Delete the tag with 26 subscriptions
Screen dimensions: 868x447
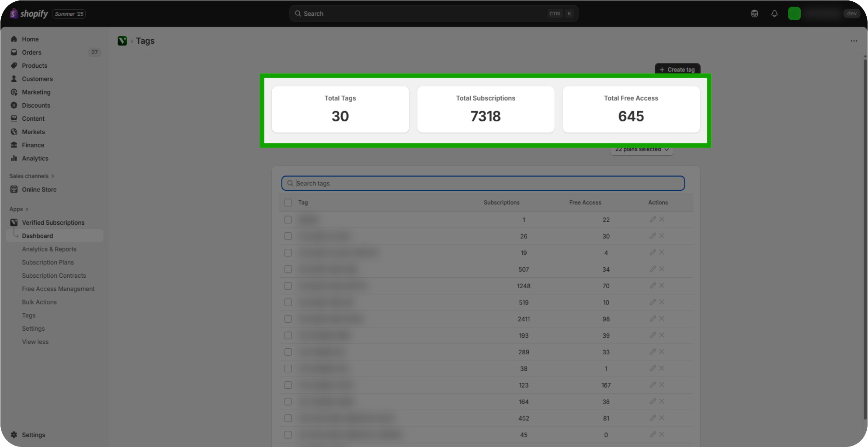(662, 236)
